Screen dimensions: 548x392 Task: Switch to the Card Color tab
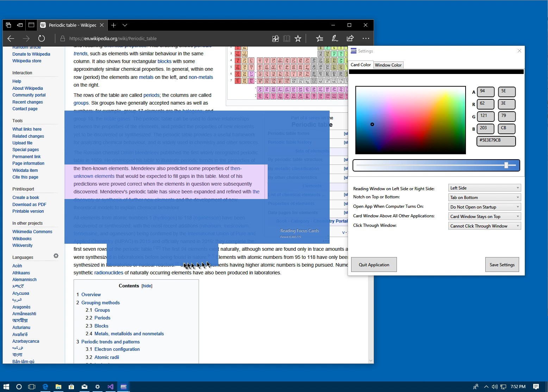[361, 65]
